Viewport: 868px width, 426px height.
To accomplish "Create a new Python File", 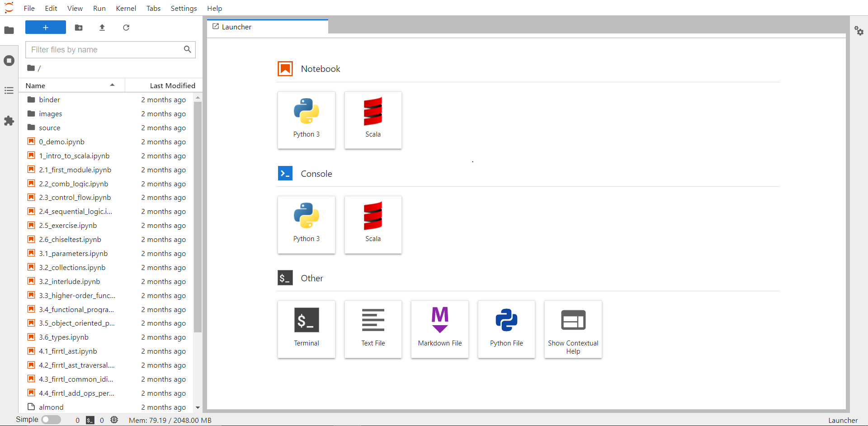I will tap(506, 329).
